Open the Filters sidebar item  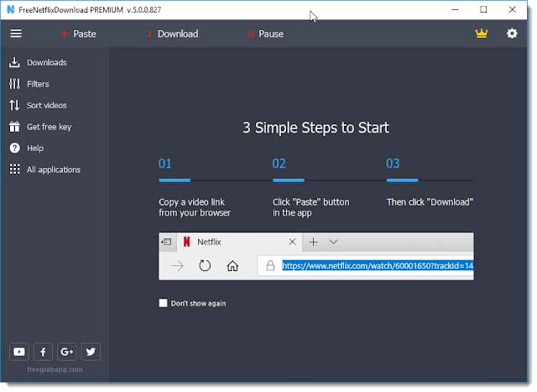(x=38, y=84)
